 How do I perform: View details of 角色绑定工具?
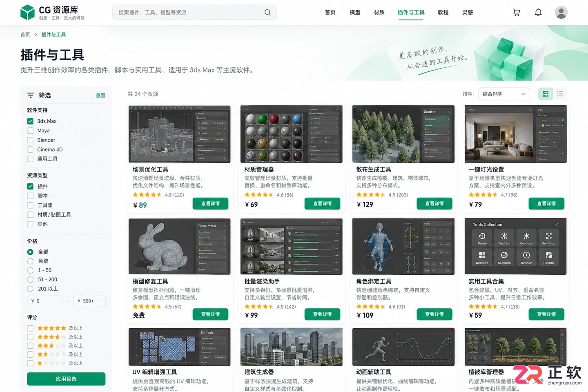click(434, 314)
